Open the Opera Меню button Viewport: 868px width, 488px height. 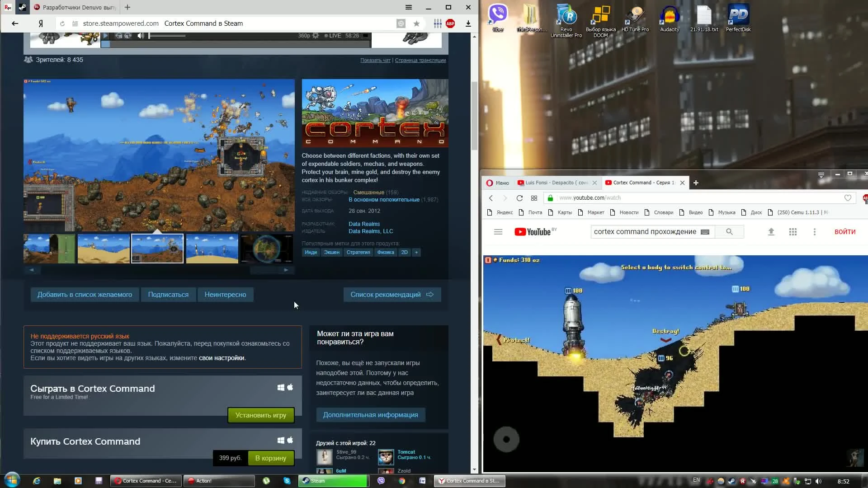pyautogui.click(x=497, y=183)
